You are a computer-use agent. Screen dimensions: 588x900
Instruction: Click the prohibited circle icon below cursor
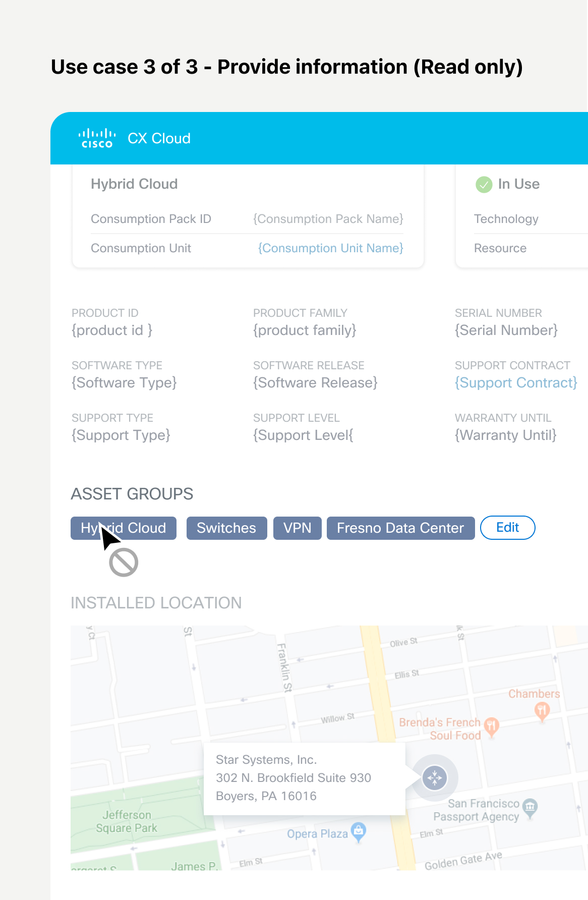(124, 562)
